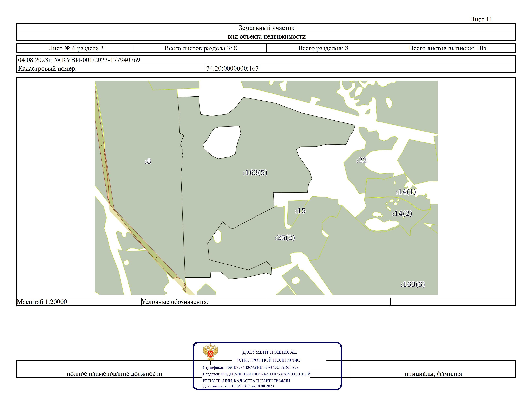Click map parcel label ":14(1)"

coord(406,192)
